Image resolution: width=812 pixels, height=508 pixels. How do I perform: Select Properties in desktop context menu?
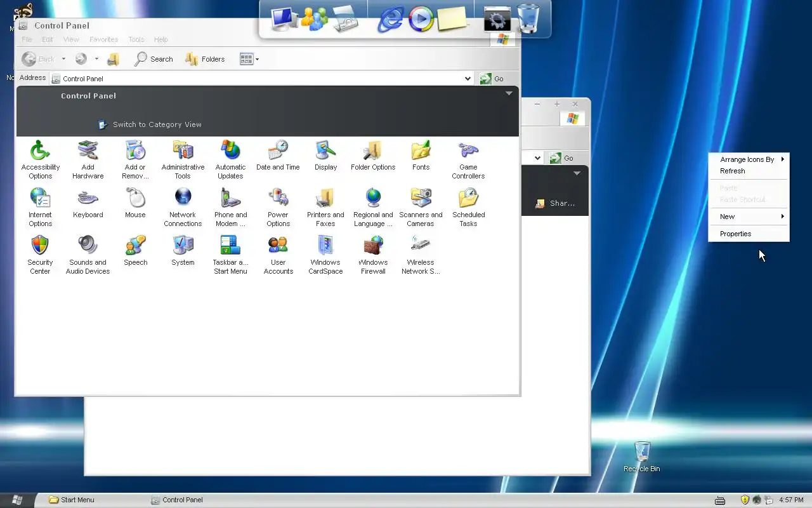pyautogui.click(x=749, y=234)
